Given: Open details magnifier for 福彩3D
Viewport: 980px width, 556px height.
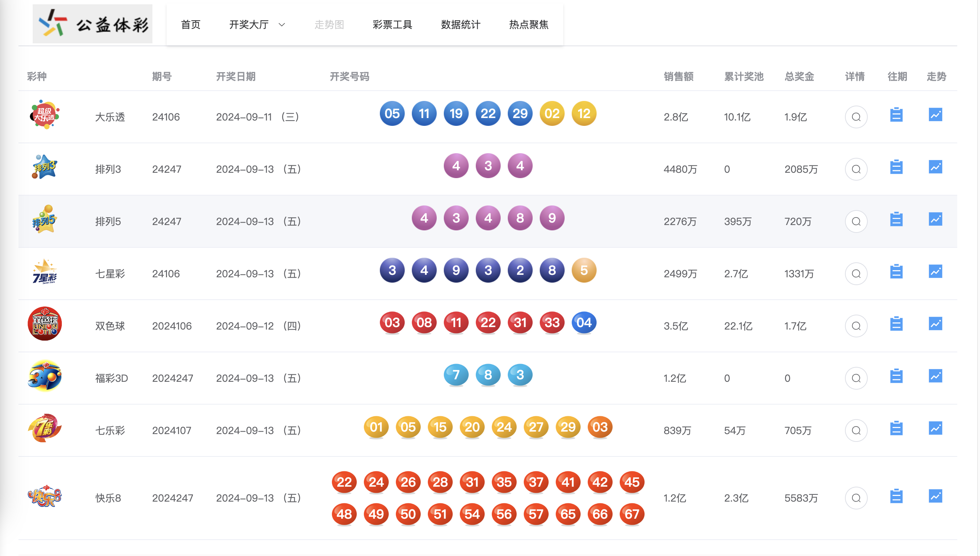Looking at the screenshot, I should (x=856, y=379).
